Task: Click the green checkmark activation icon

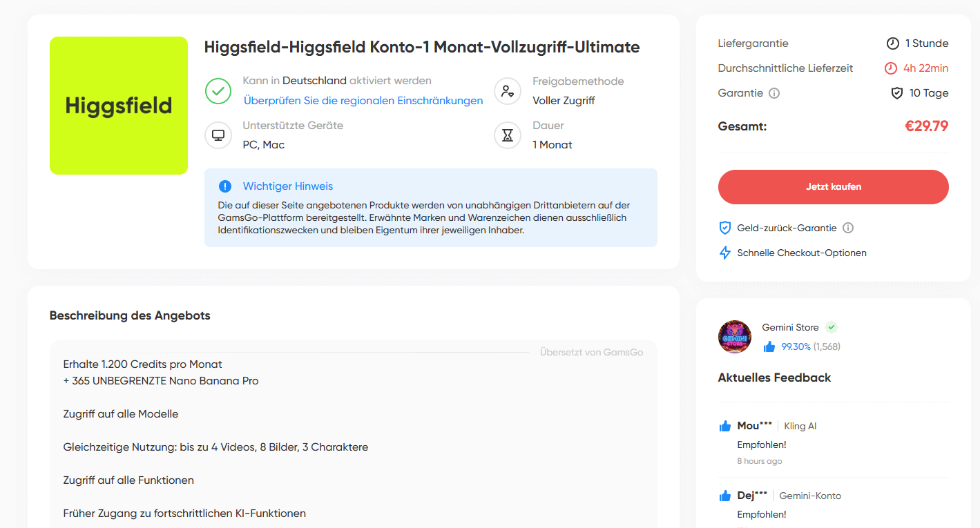Action: coord(218,91)
